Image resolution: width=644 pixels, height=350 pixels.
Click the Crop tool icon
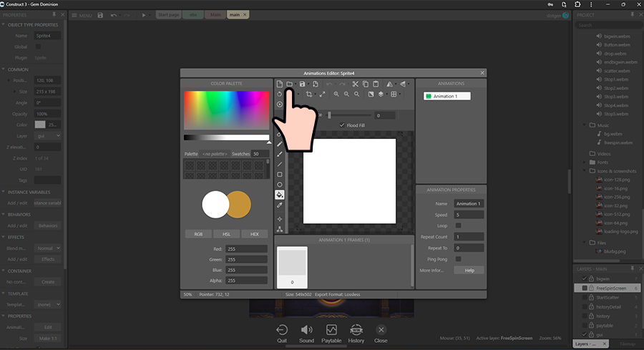[x=309, y=94]
